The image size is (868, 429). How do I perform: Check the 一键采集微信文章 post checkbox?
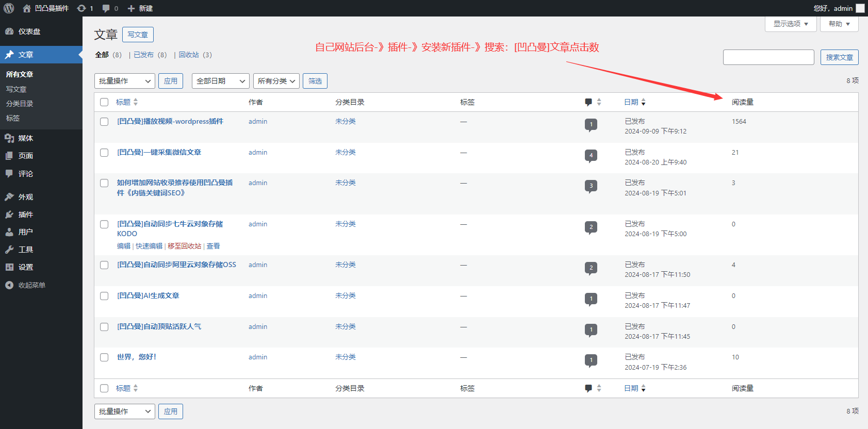click(104, 153)
